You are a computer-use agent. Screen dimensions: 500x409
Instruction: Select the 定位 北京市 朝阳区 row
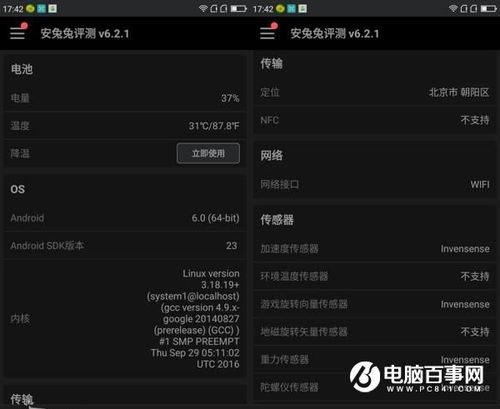[x=375, y=92]
